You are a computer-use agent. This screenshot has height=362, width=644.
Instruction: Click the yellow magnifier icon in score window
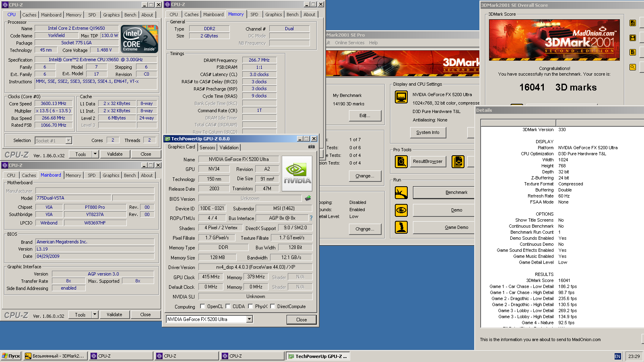(633, 67)
